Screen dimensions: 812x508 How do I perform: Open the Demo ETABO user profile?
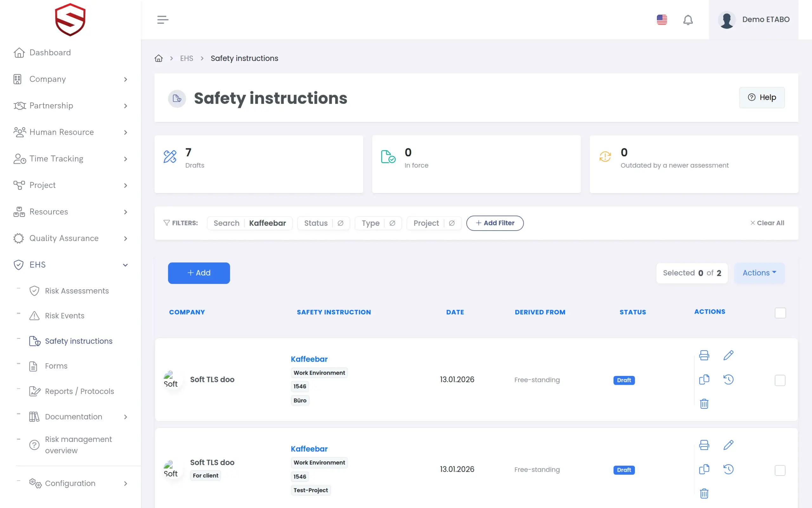coord(753,19)
